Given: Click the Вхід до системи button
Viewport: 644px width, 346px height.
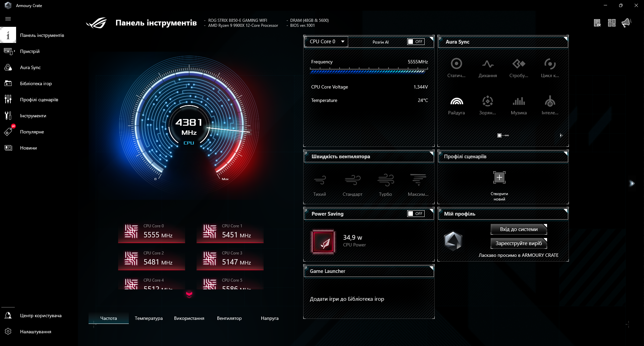Looking at the screenshot, I should click(x=518, y=229).
